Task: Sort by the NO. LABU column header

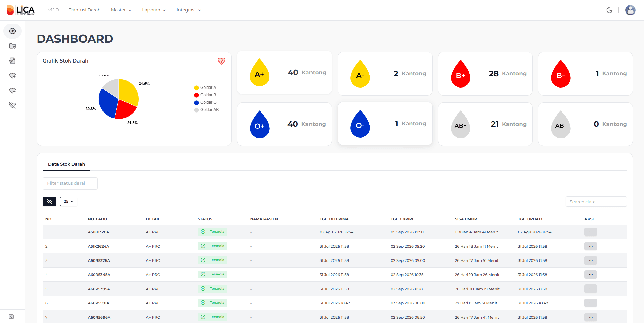Action: pos(97,219)
